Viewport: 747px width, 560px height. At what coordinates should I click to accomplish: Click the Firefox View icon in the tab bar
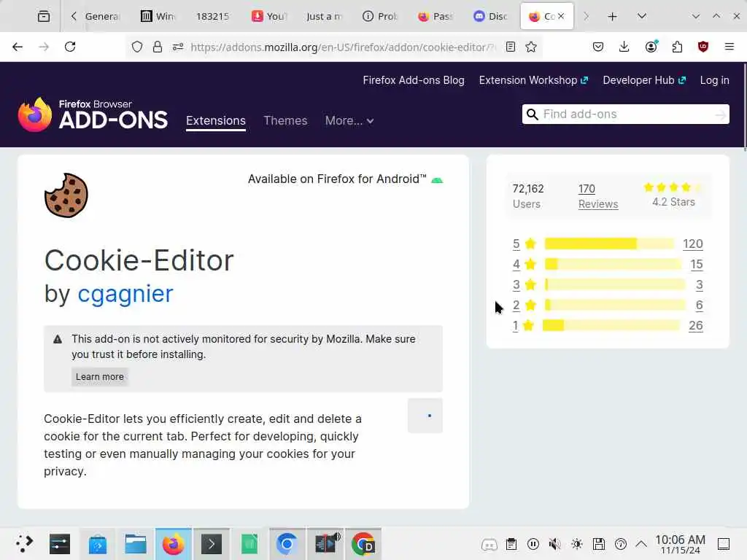coord(43,16)
